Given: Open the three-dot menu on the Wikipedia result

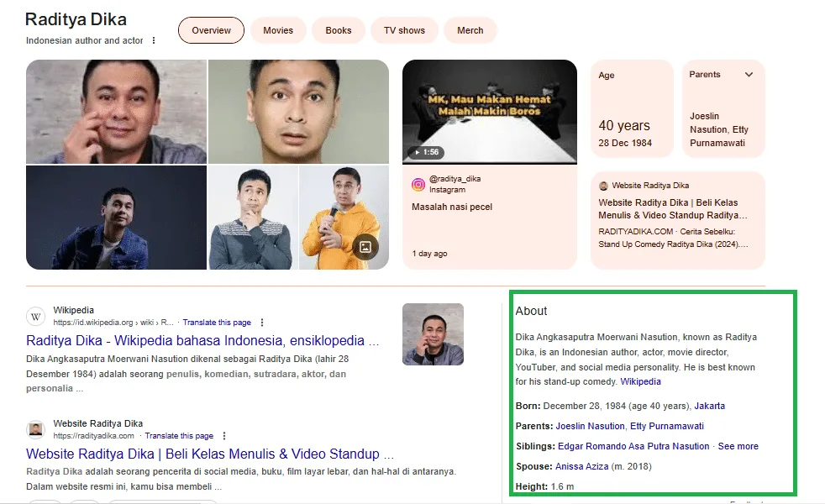Looking at the screenshot, I should tap(262, 323).
